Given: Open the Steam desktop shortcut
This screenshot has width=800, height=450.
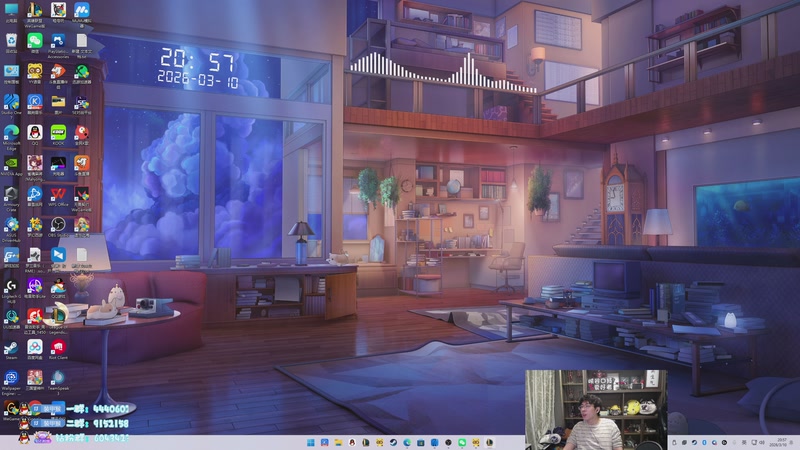Looking at the screenshot, I should (11, 349).
